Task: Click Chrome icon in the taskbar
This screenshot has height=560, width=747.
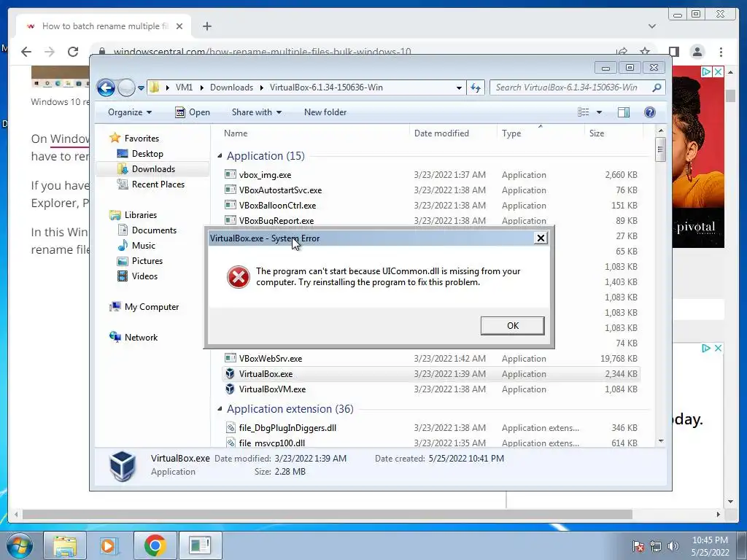Action: click(x=155, y=545)
